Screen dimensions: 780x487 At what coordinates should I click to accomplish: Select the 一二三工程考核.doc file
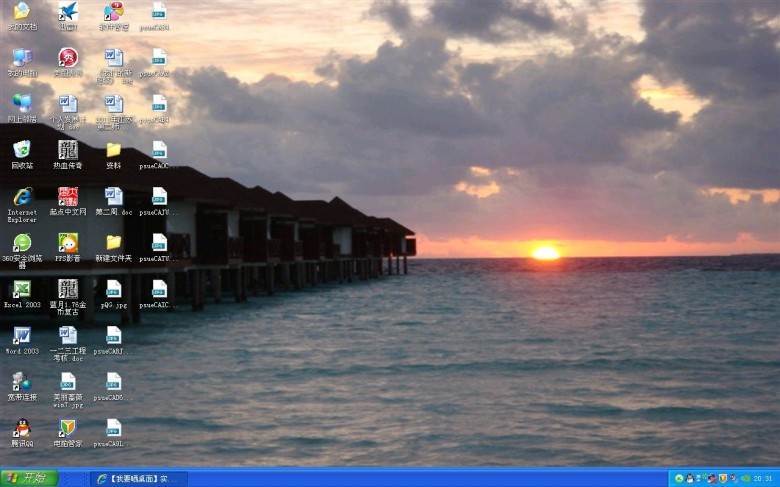[67, 336]
